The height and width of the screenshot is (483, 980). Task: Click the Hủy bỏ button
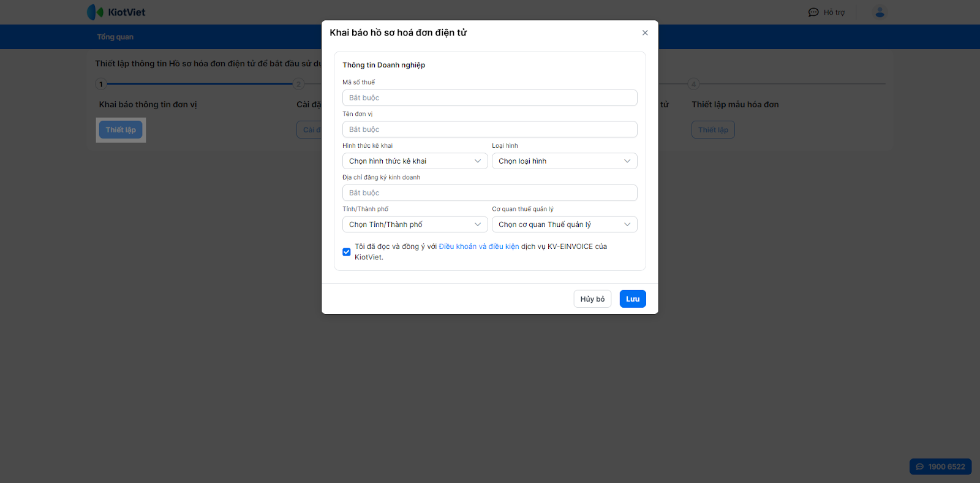(592, 299)
